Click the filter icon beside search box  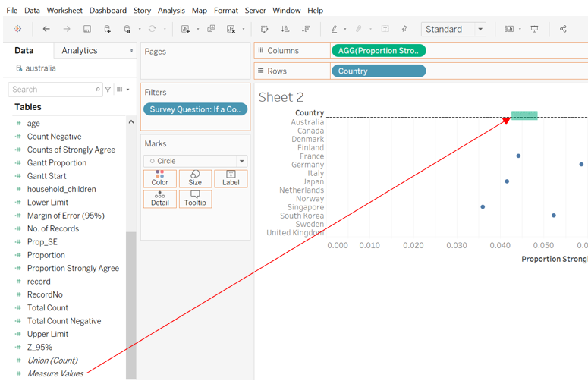click(x=108, y=90)
